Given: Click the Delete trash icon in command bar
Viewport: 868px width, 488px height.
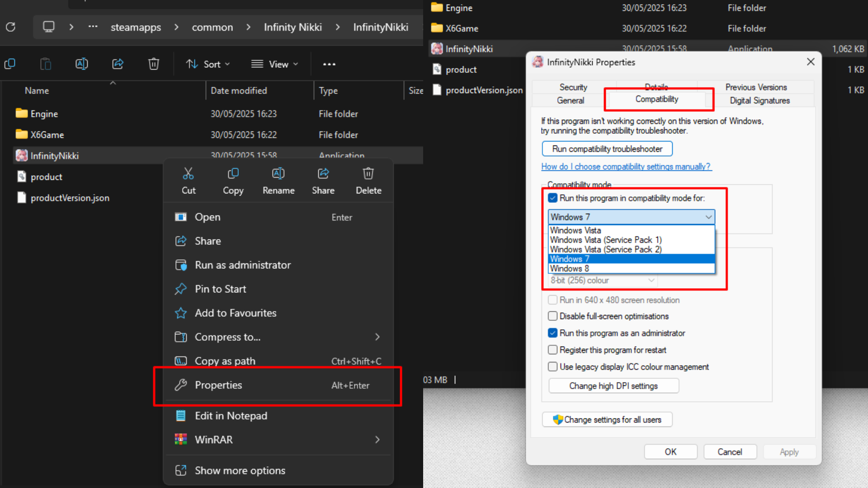Looking at the screenshot, I should pyautogui.click(x=154, y=64).
